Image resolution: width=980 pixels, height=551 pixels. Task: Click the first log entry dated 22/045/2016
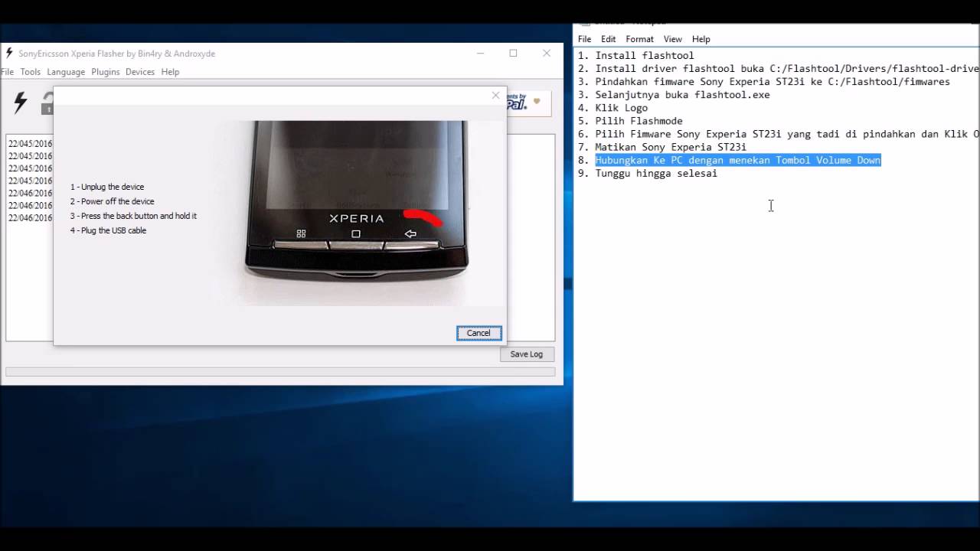[30, 144]
